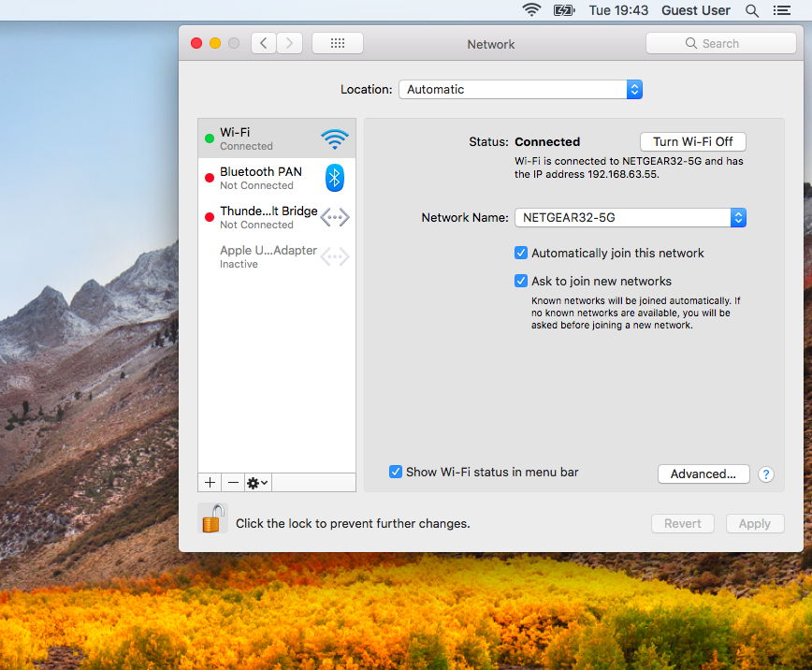Screen dimensions: 812x670
Task: Click the help question mark button
Action: (x=766, y=474)
